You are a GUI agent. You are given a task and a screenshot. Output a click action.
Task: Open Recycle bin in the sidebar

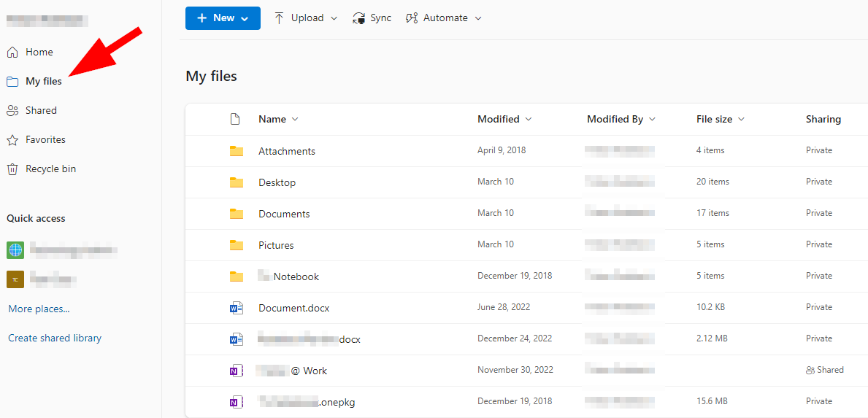[51, 169]
